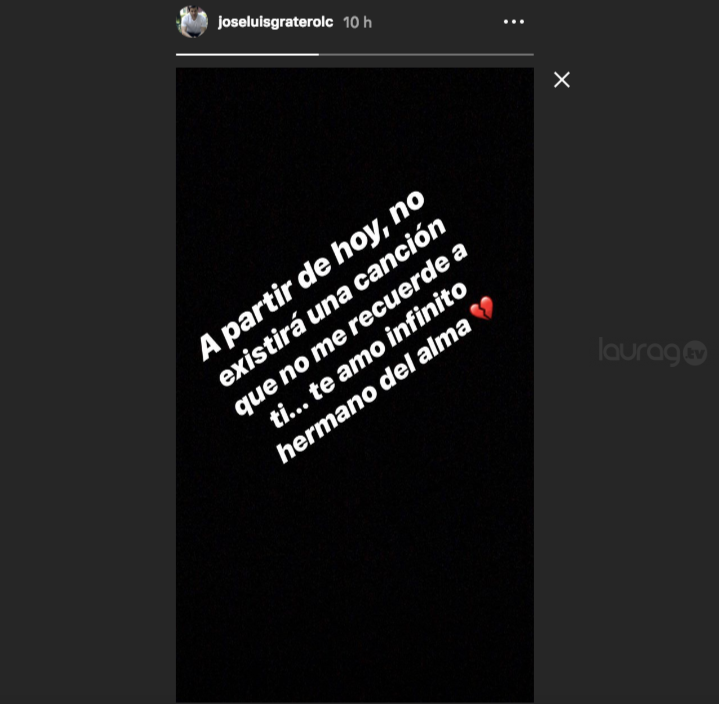
Task: Click the "A partir de hoy, no" text line
Action: click(x=312, y=275)
